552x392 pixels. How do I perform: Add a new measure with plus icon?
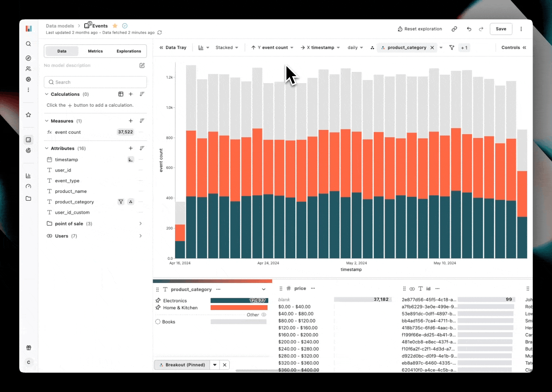(131, 121)
